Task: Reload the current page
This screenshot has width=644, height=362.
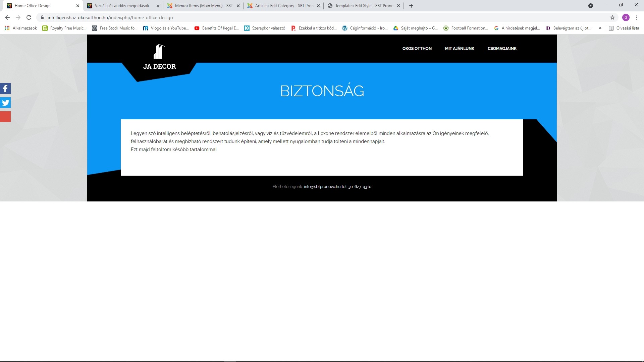Action: tap(29, 17)
